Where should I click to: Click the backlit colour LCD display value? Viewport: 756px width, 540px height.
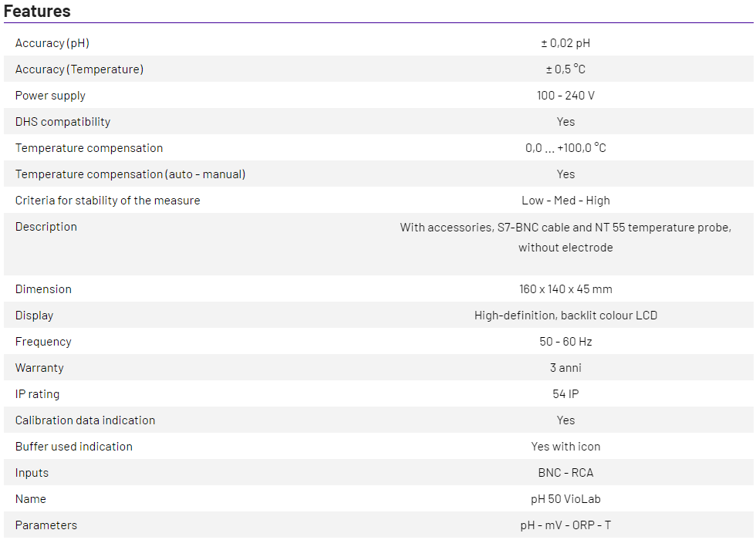click(x=565, y=316)
